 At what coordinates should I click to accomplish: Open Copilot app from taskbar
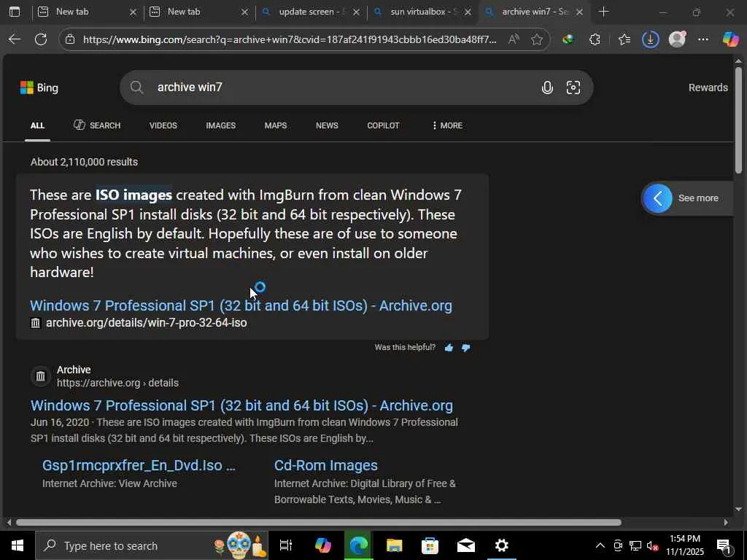(322, 545)
